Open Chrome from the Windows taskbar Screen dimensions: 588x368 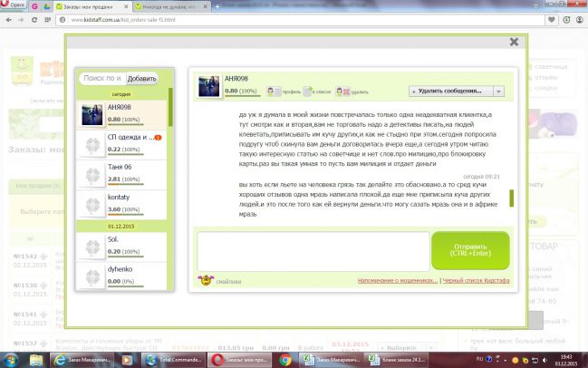[285, 359]
